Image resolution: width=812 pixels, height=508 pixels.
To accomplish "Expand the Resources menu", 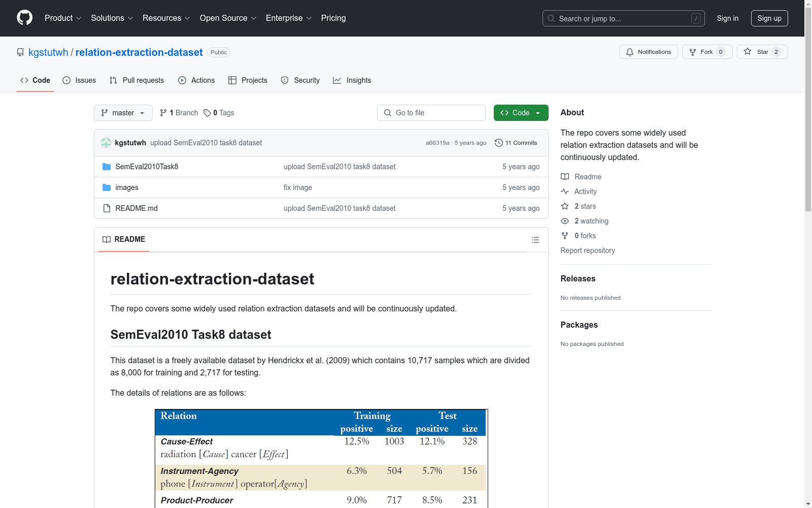I will 166,18.
